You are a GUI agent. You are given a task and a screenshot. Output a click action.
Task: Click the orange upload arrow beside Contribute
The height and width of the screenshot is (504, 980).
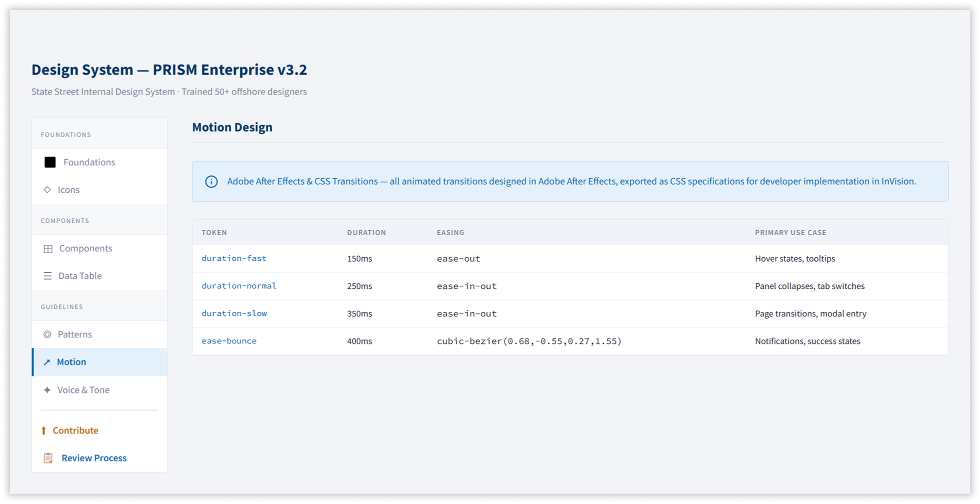click(43, 430)
